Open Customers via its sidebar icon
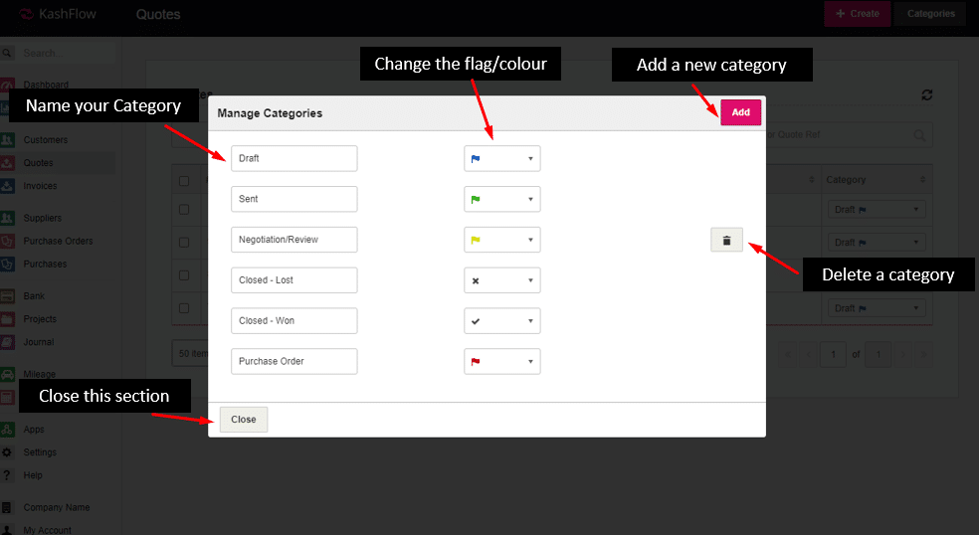Viewport: 980px width, 535px height. pos(7,140)
